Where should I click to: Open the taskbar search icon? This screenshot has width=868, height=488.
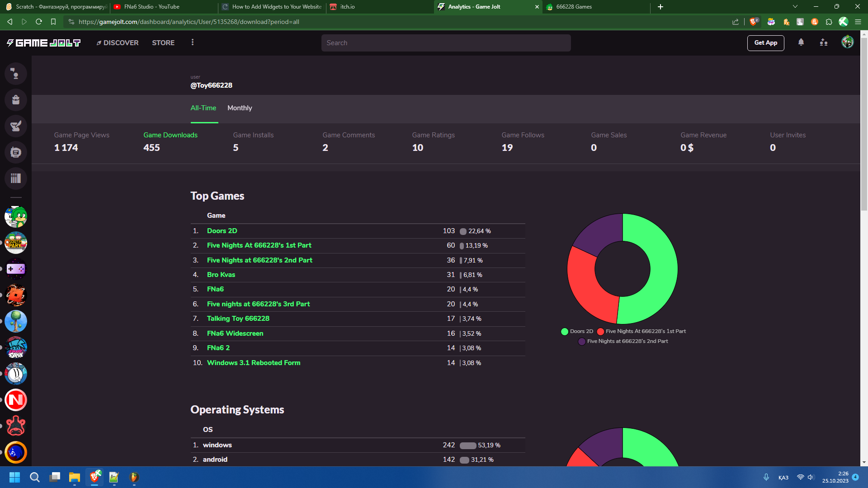pyautogui.click(x=35, y=477)
